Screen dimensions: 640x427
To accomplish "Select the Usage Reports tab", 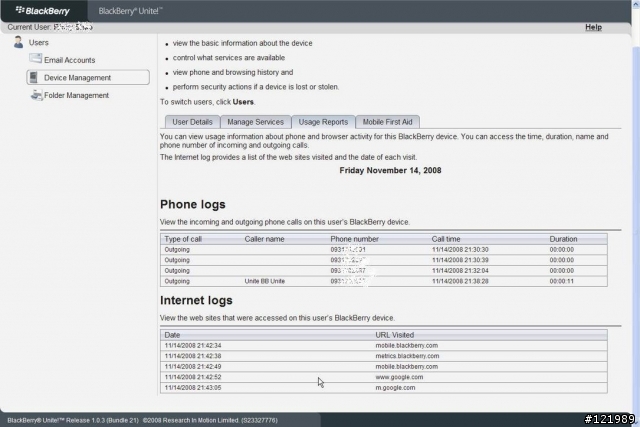I will (x=323, y=122).
